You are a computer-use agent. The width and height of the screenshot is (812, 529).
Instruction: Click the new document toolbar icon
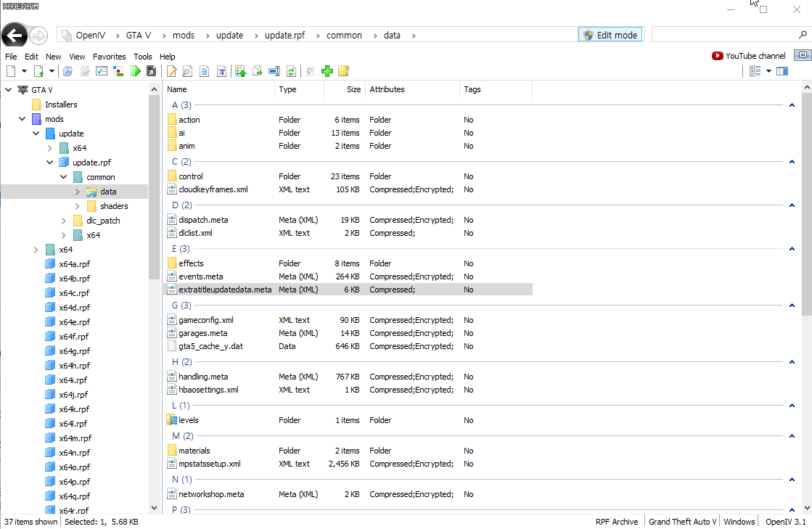(11, 71)
